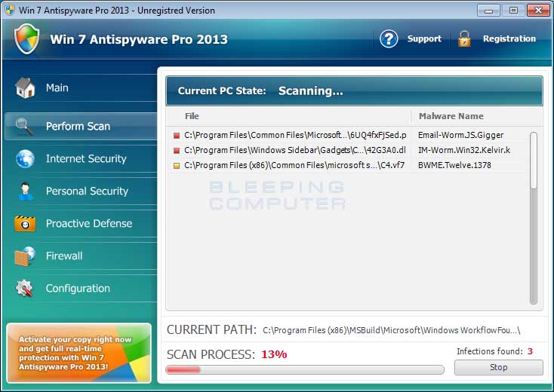Viewport: 554px width, 392px height.
Task: Click the Support question mark icon
Action: point(389,38)
